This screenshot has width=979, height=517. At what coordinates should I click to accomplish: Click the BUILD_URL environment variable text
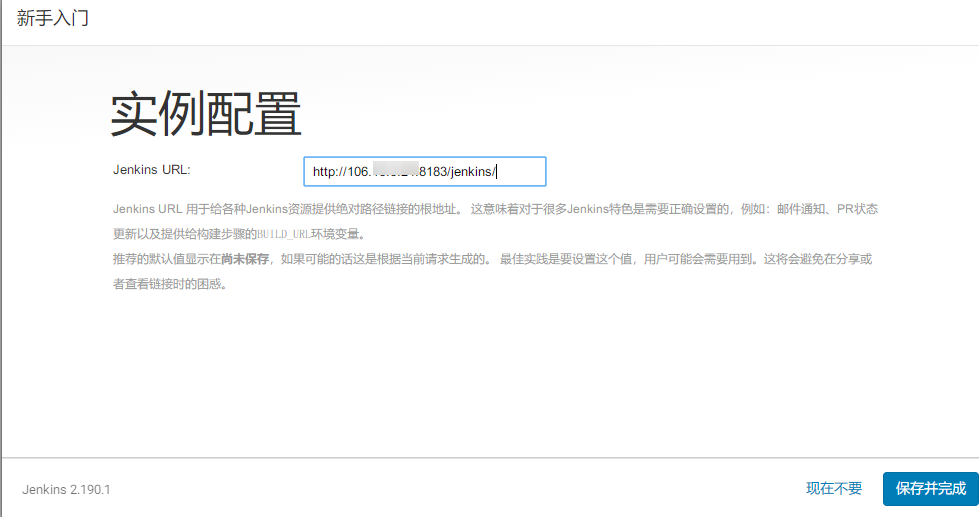click(x=284, y=234)
